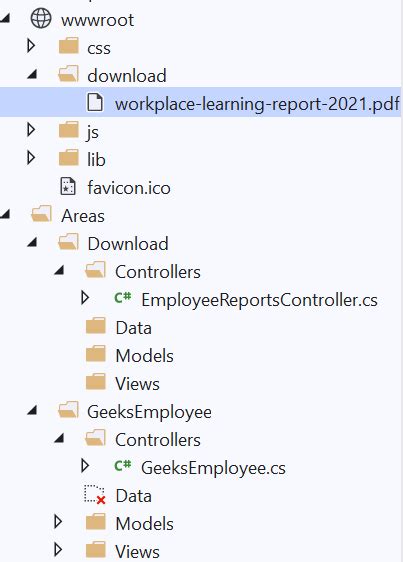
Task: Expand the css folder
Action: coord(31,46)
